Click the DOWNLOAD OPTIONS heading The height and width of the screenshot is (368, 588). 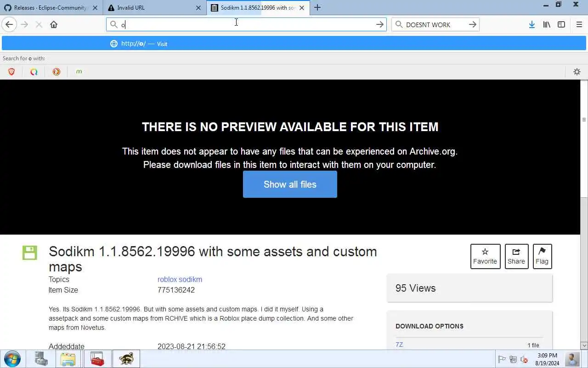430,326
